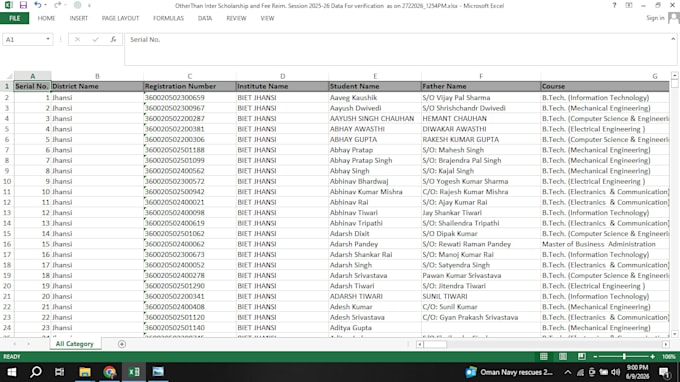The image size is (680, 382).
Task: Click the Select All corner triangle
Action: [7, 76]
